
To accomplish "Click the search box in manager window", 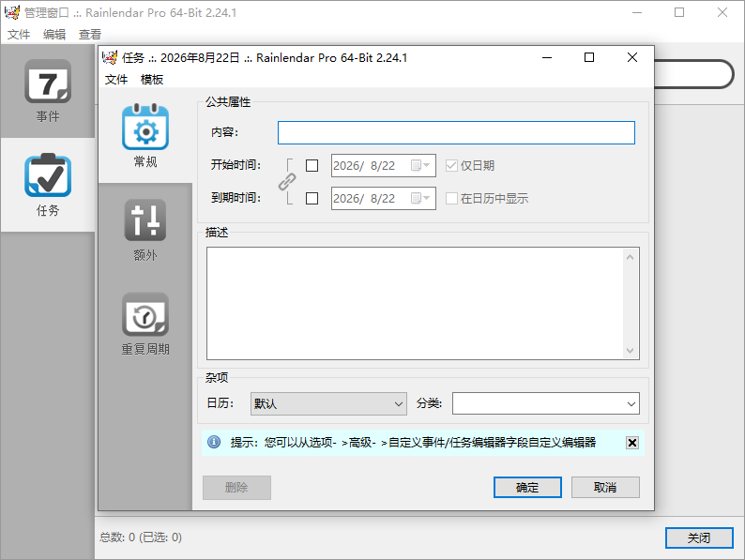I will coord(692,74).
